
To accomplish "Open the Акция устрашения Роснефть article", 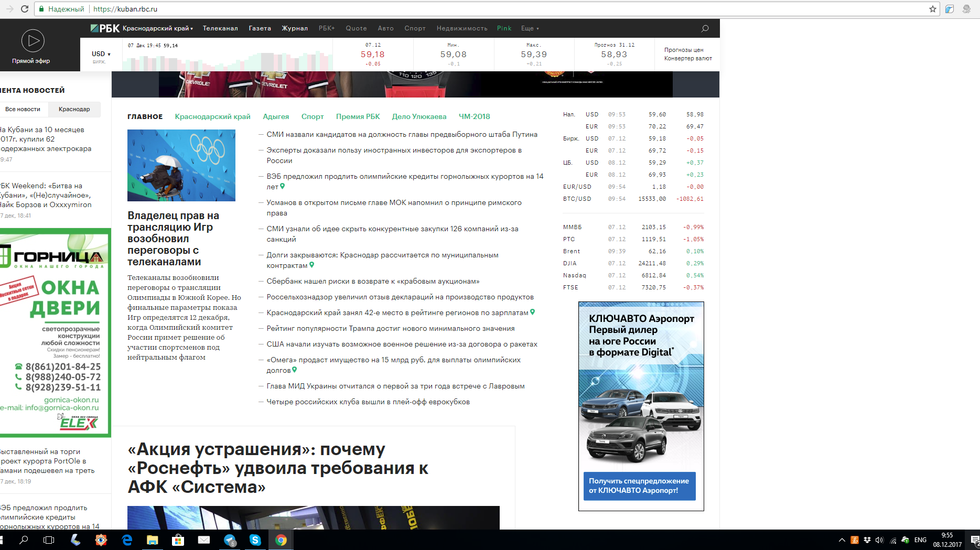I will (x=278, y=468).
